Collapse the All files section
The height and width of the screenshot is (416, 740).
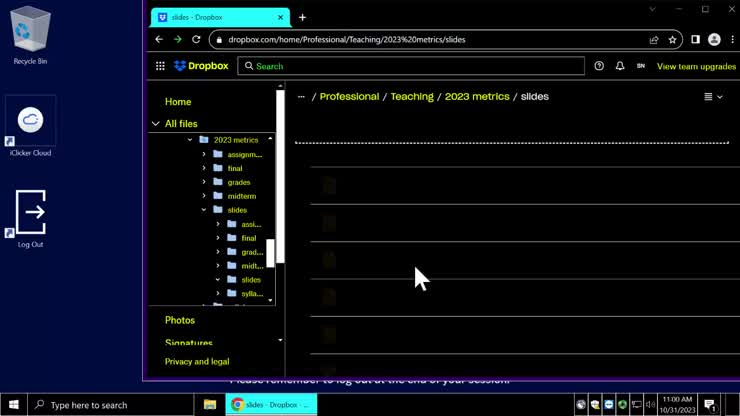156,124
